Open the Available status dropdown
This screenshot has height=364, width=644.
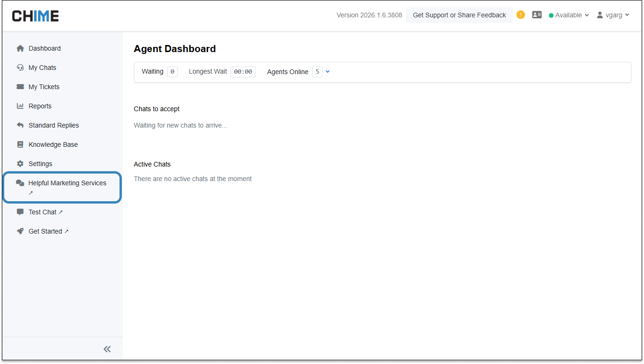pyautogui.click(x=569, y=15)
